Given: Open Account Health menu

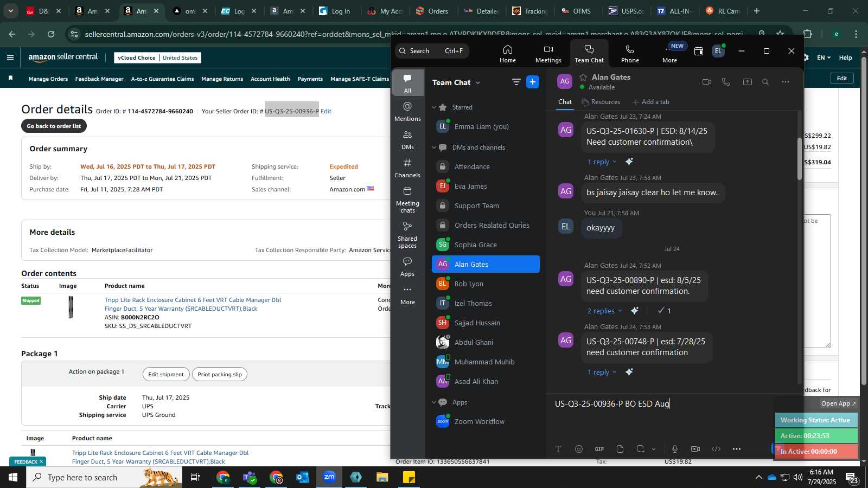Looking at the screenshot, I should tap(270, 79).
